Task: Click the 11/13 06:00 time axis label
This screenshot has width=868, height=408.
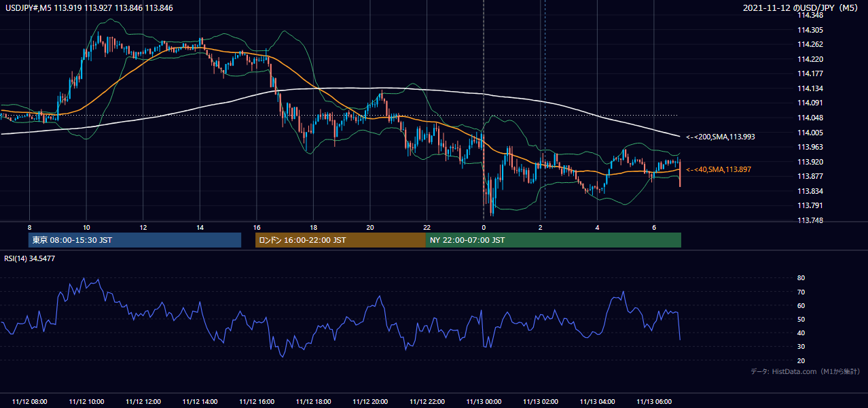Action: (654, 402)
